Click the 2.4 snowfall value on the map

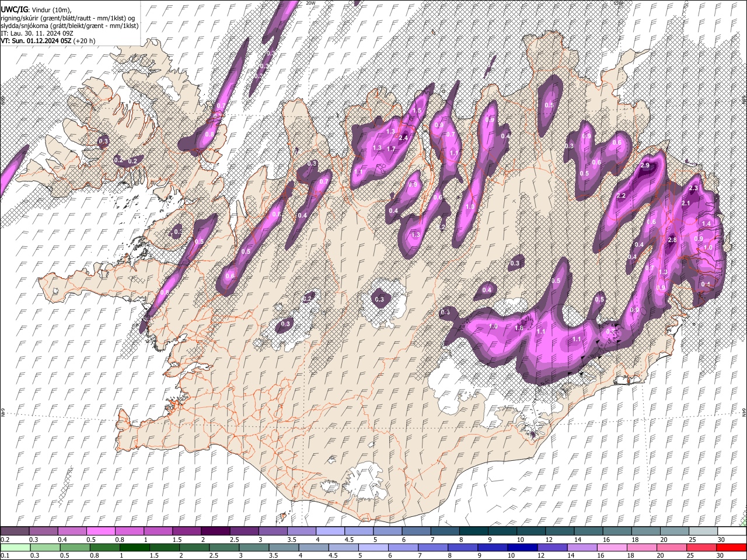pos(403,138)
